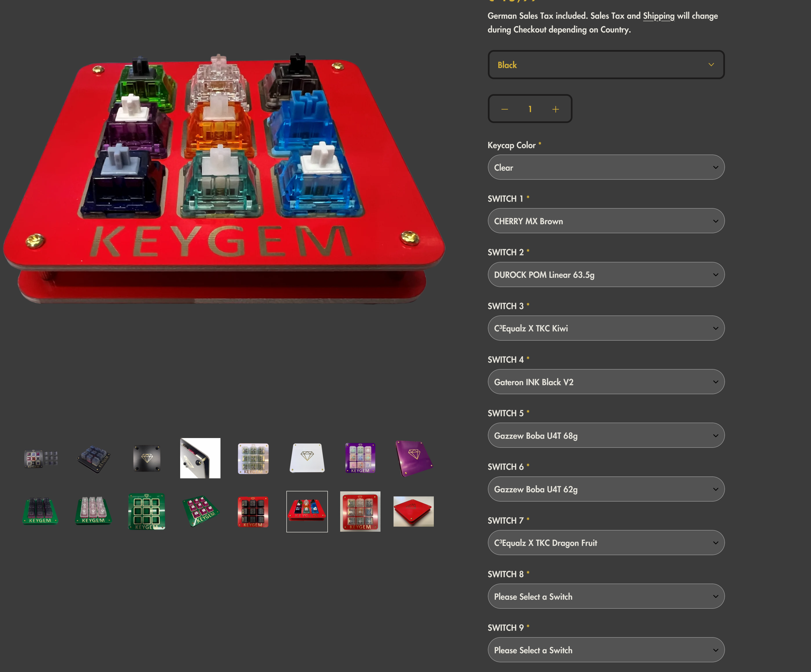The image size is (811, 672).
Task: Select the white diamond-logo plate thumbnail
Action: (x=307, y=458)
